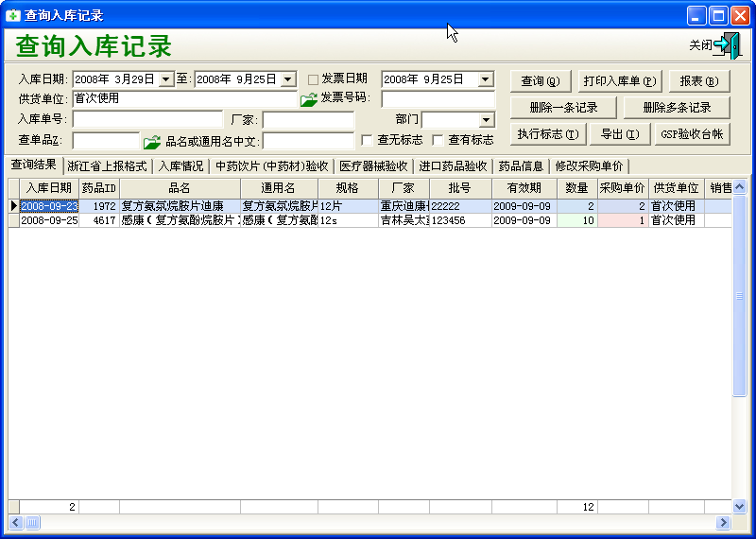Select batch number cell 22222
756x539 pixels.
(460, 206)
